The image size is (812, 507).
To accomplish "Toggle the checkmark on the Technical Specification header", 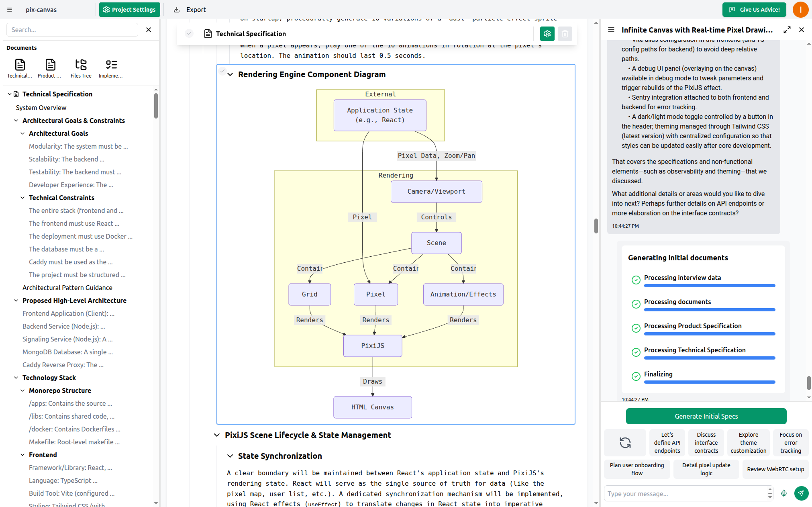I will 189,34.
